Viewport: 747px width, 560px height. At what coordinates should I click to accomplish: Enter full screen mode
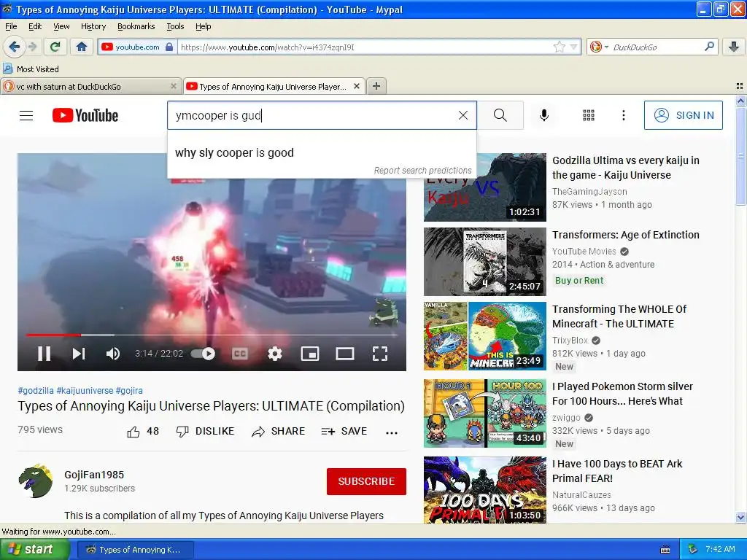coord(379,354)
